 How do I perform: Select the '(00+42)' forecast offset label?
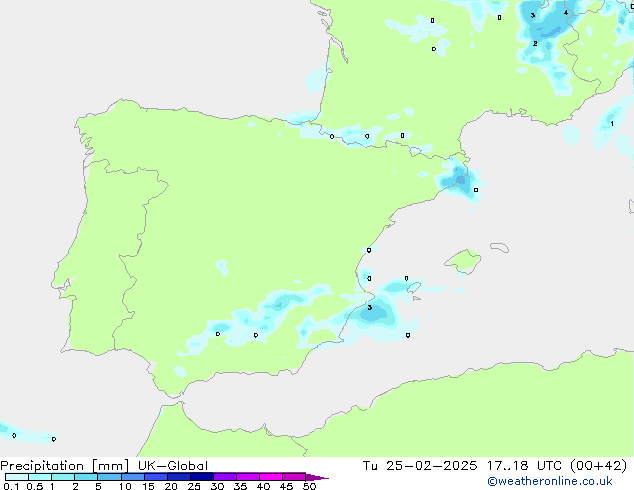598,466
